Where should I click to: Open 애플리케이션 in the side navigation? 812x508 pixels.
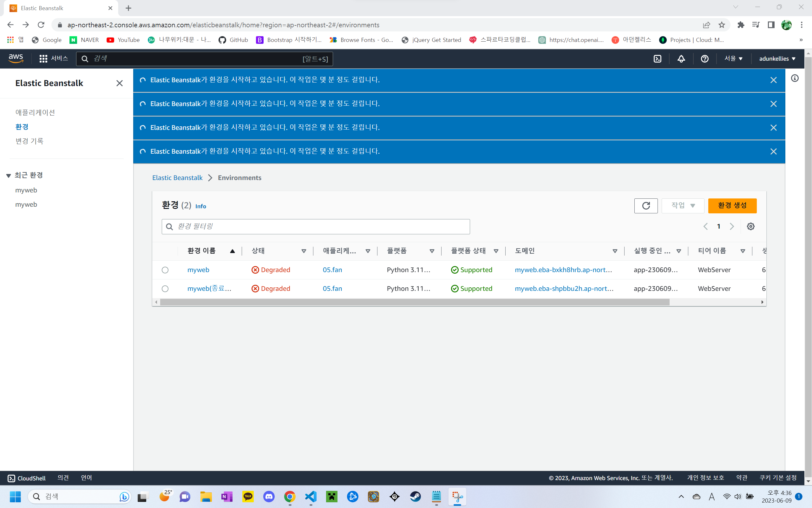tap(35, 112)
